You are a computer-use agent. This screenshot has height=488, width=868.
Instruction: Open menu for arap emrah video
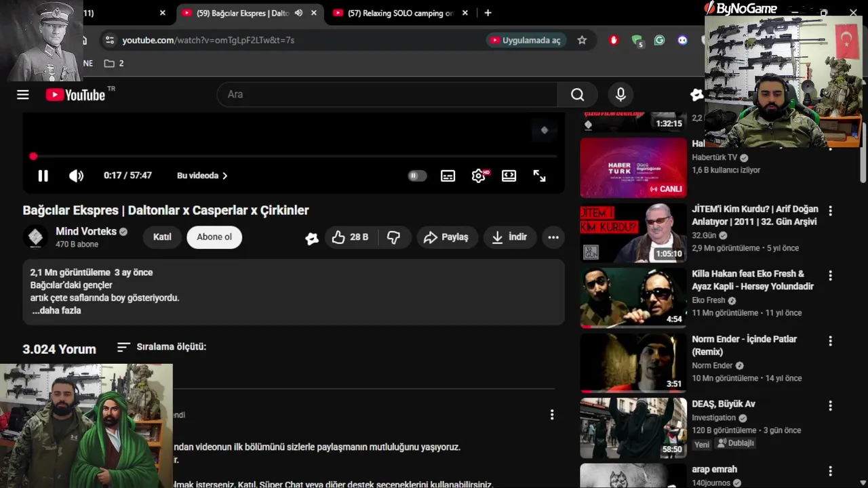pyautogui.click(x=830, y=471)
